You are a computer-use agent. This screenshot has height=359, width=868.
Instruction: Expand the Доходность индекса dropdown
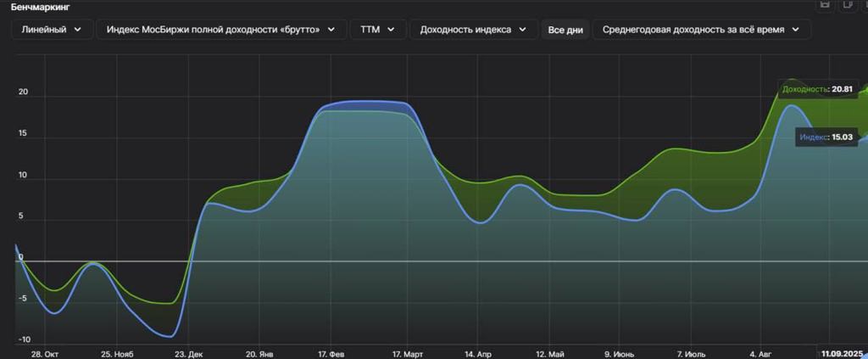(x=473, y=30)
